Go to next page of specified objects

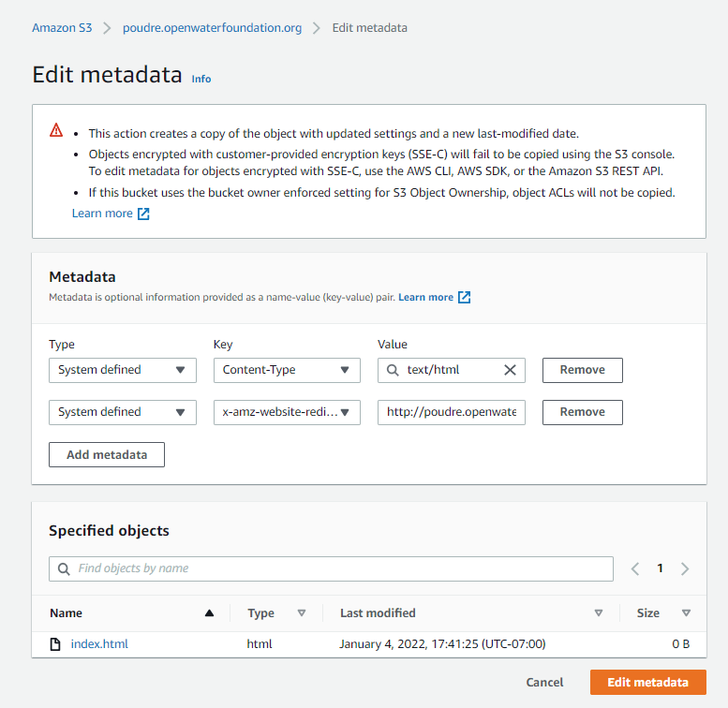[x=684, y=568]
